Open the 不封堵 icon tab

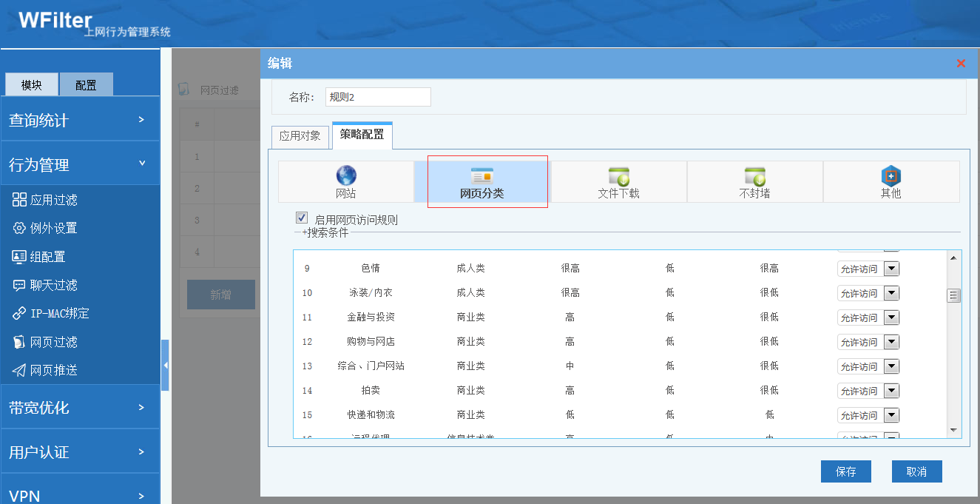click(754, 177)
